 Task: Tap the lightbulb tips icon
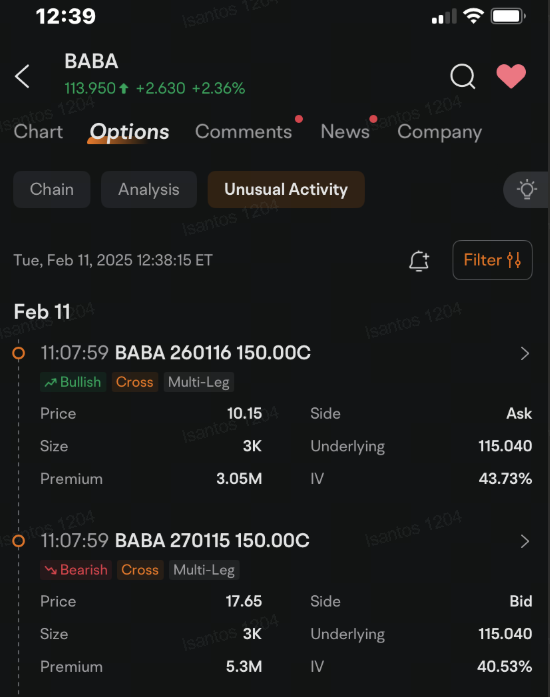[526, 190]
